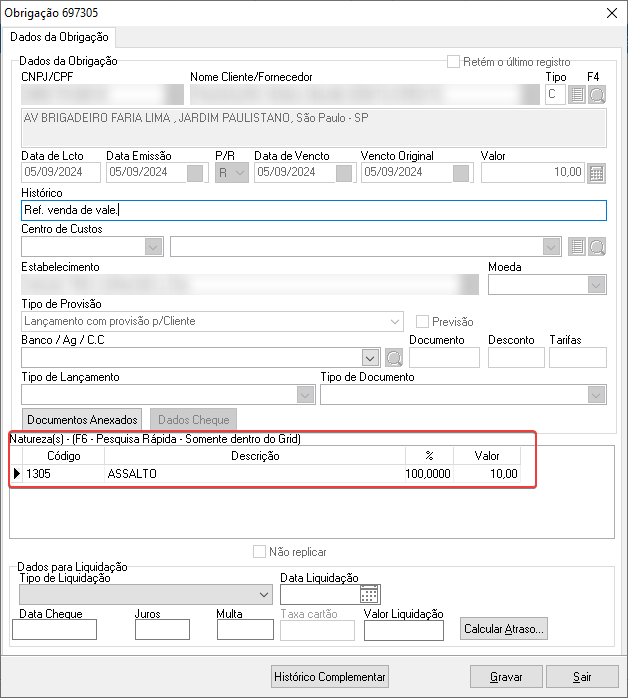Click the Documentos Anexados button
This screenshot has width=628, height=698.
(82, 420)
